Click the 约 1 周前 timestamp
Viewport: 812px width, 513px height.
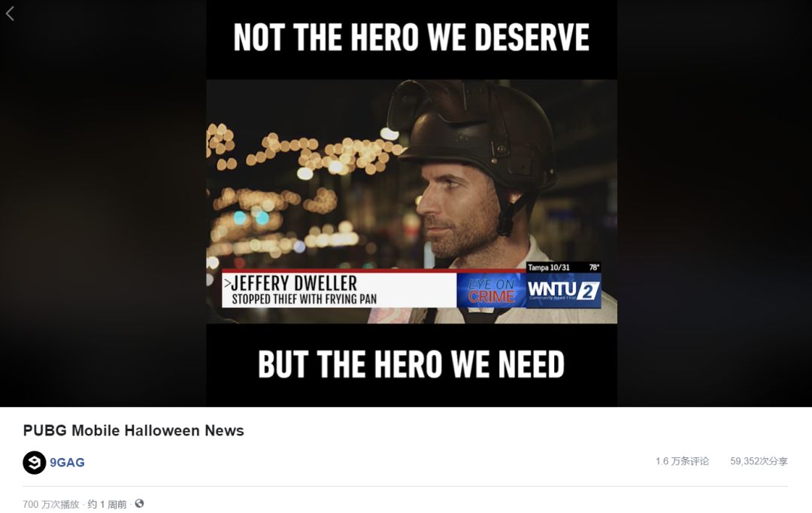(108, 504)
